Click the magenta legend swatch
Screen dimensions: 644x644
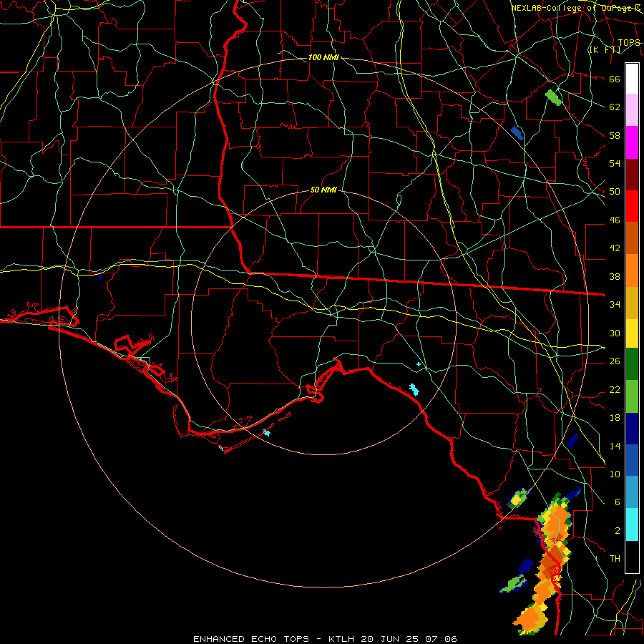(x=632, y=142)
